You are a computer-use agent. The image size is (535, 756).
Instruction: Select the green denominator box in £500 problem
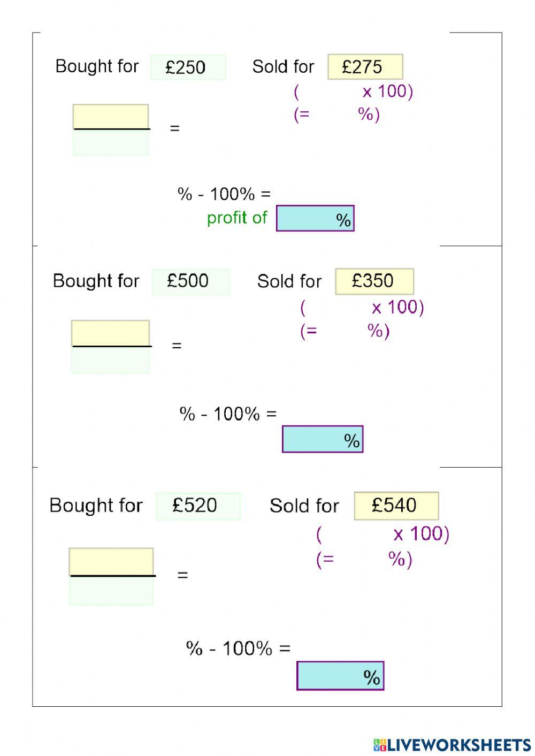111,360
